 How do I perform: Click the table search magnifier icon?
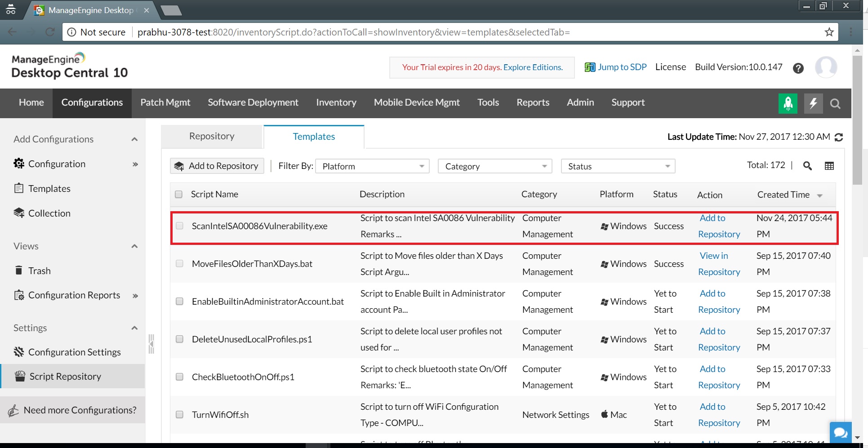pos(807,166)
